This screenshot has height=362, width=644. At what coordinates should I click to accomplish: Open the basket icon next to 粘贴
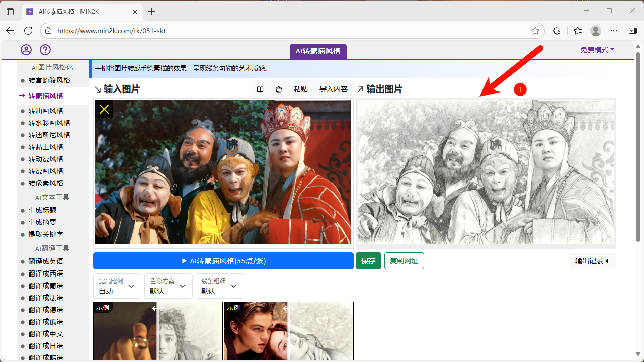tap(279, 89)
